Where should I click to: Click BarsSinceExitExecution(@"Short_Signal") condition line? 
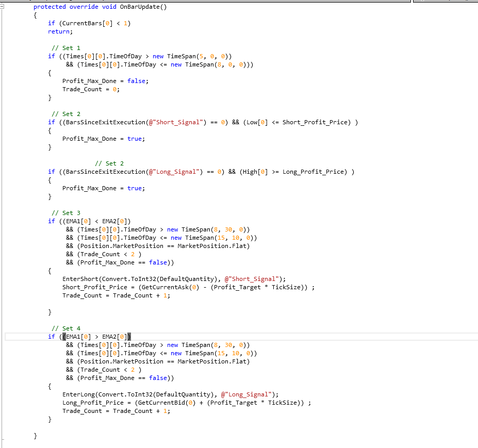click(x=203, y=123)
